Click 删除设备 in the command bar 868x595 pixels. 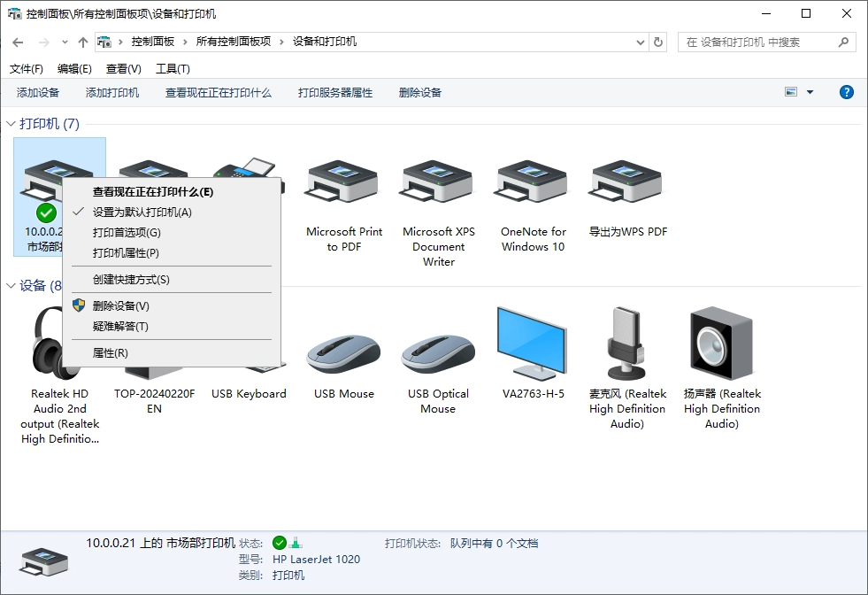tap(420, 92)
